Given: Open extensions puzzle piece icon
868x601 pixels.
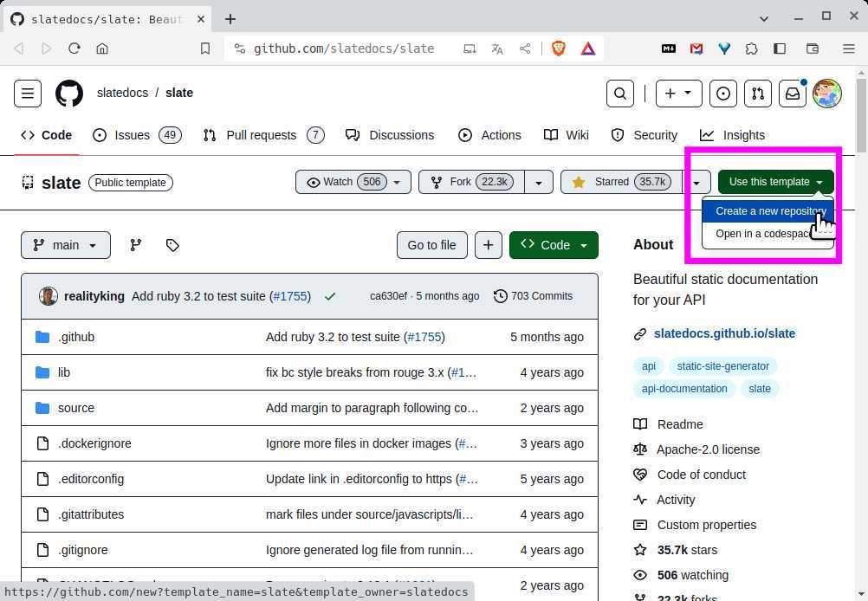Looking at the screenshot, I should (x=751, y=48).
